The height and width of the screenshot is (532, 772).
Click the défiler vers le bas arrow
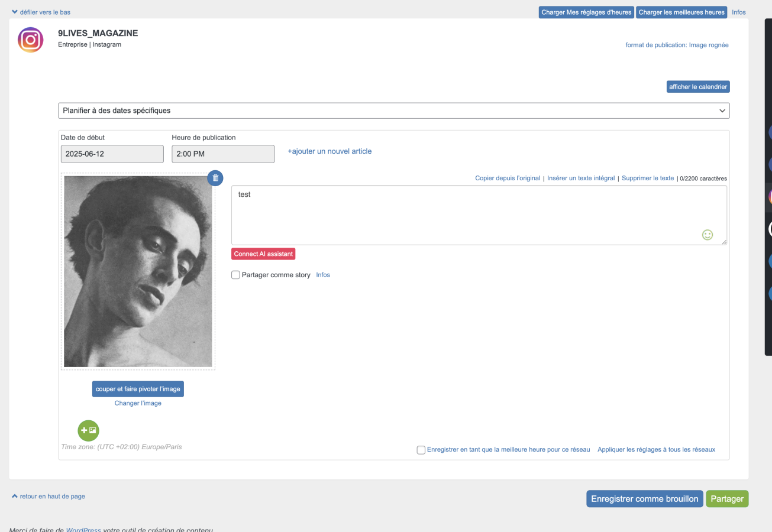click(15, 12)
